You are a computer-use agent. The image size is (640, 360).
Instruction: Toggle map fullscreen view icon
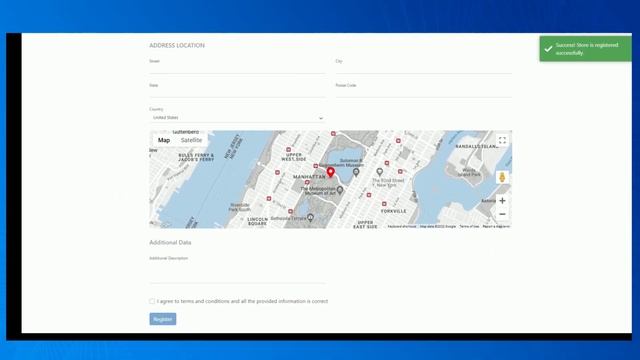click(x=502, y=140)
